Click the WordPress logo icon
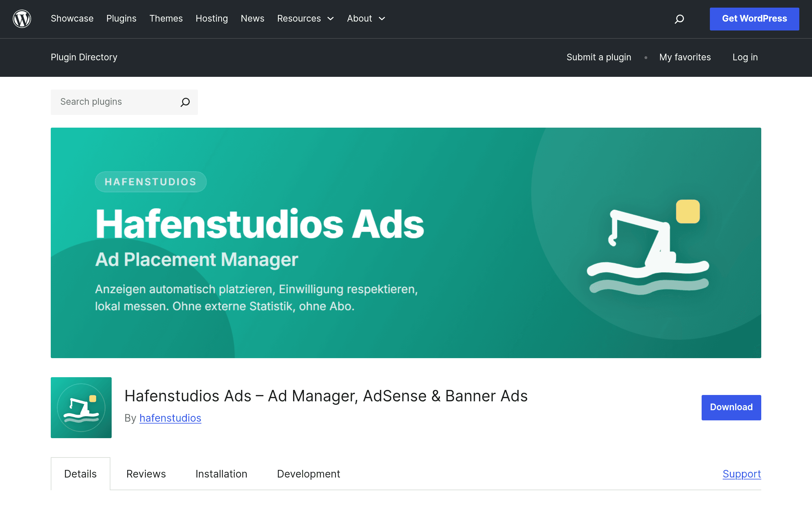This screenshot has height=508, width=812. click(22, 19)
